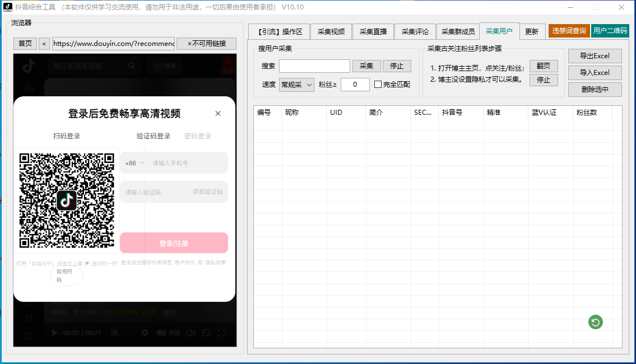Toggle the 弹 danmaku comments icon
Image resolution: width=636 pixels, height=364 pixels.
[x=114, y=333]
